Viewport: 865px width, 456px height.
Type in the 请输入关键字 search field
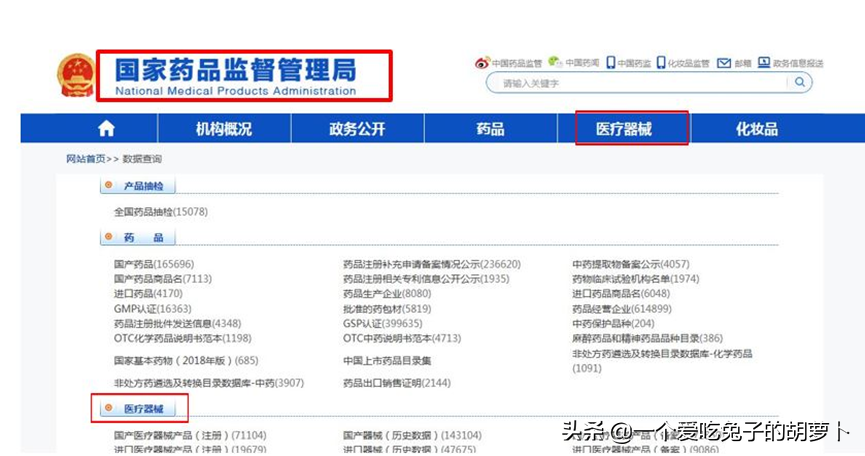640,83
